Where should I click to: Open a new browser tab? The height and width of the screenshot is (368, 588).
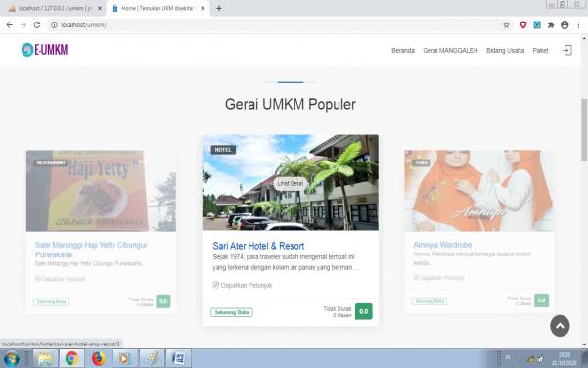[x=219, y=8]
